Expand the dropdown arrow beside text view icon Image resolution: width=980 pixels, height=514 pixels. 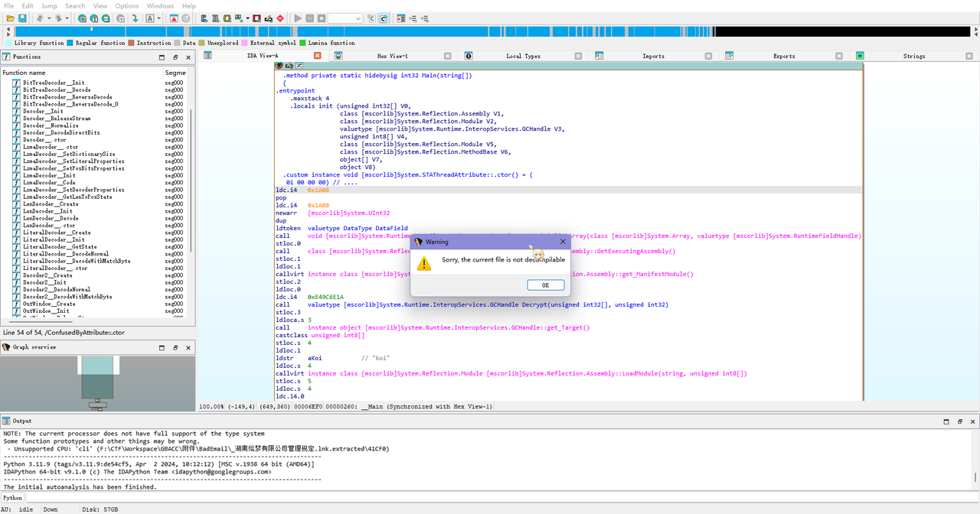(x=158, y=18)
